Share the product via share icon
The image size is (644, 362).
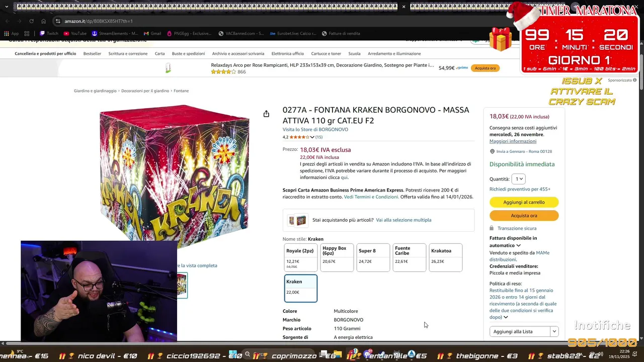point(266,114)
